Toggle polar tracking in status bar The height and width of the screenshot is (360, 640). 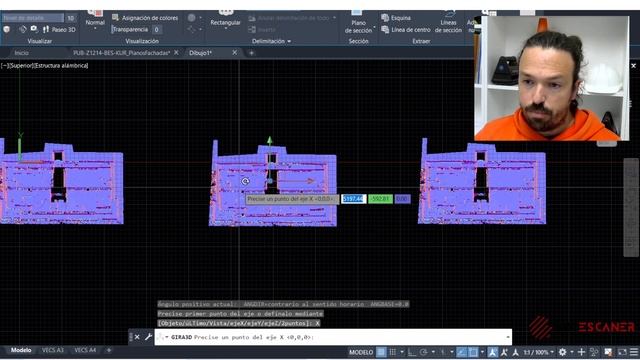point(424,352)
